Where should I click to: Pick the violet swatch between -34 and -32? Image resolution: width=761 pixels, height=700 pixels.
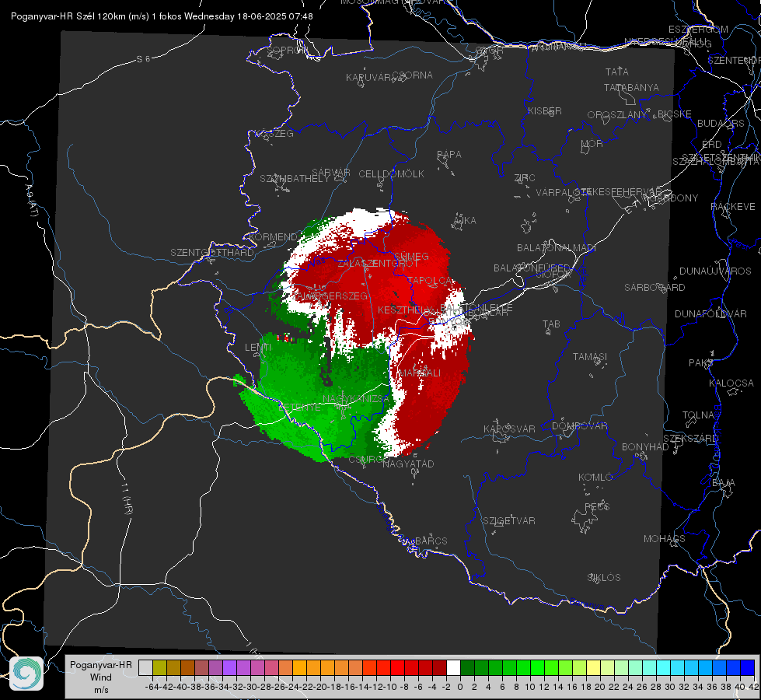click(x=229, y=667)
